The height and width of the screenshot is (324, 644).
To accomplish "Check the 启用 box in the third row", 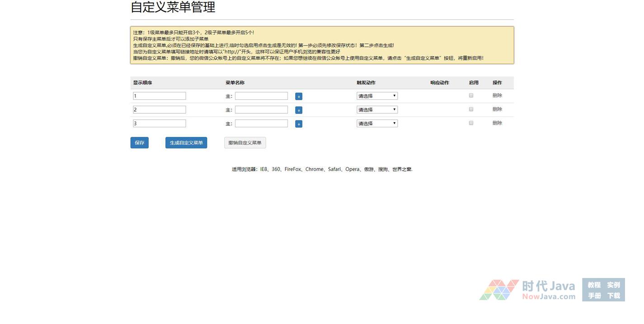I will point(471,123).
